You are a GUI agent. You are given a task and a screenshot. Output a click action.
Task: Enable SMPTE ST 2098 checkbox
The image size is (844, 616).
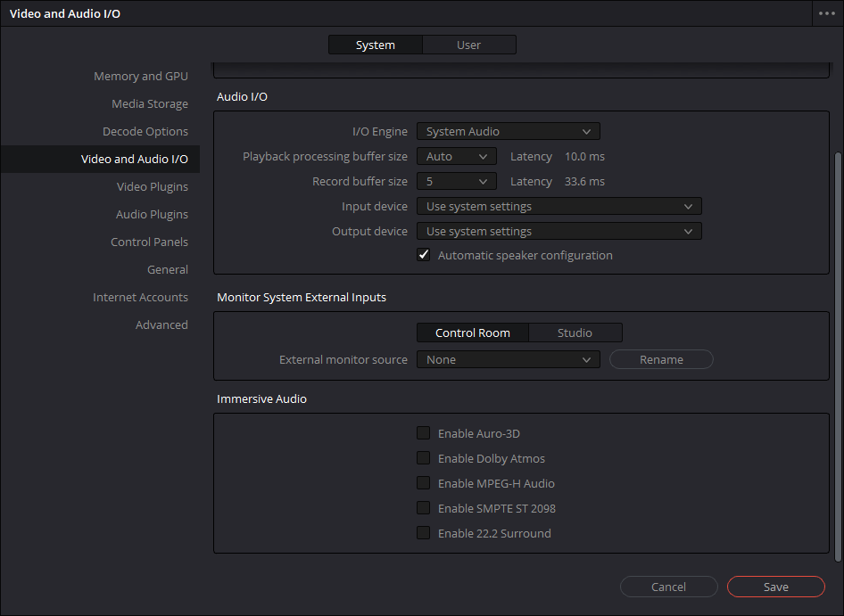(x=424, y=508)
